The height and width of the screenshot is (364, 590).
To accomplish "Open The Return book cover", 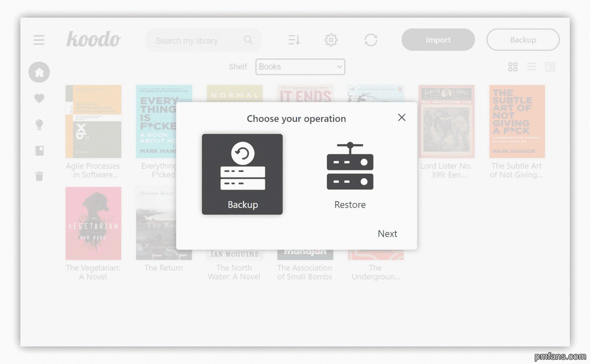I will [x=156, y=223].
